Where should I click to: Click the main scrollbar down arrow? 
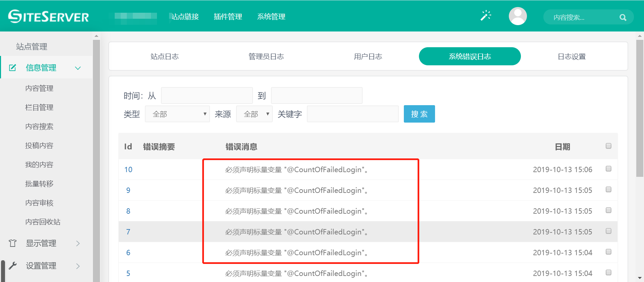click(x=640, y=278)
